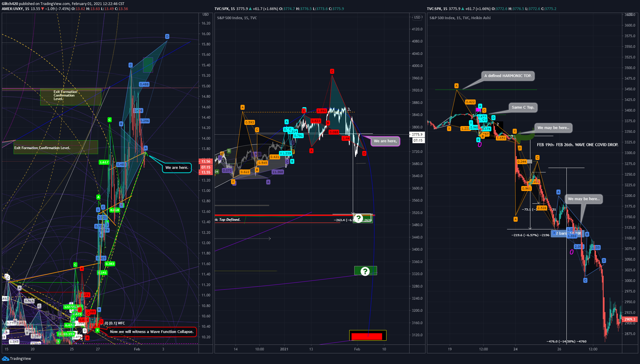The height and width of the screenshot is (364, 640).
Task: Click the 'Same C Top.' callout
Action: tap(523, 107)
